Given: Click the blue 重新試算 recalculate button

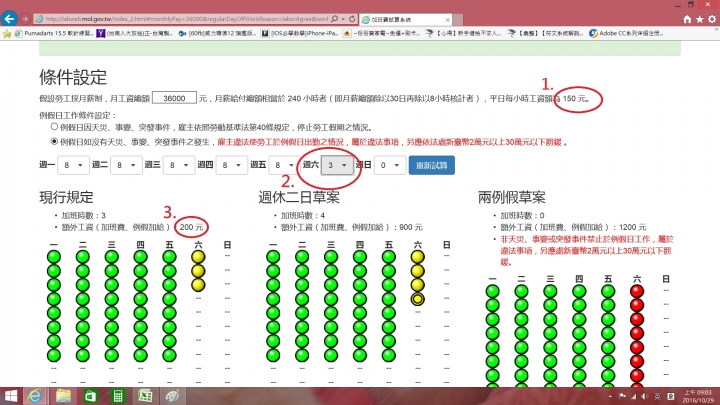Looking at the screenshot, I should (432, 165).
